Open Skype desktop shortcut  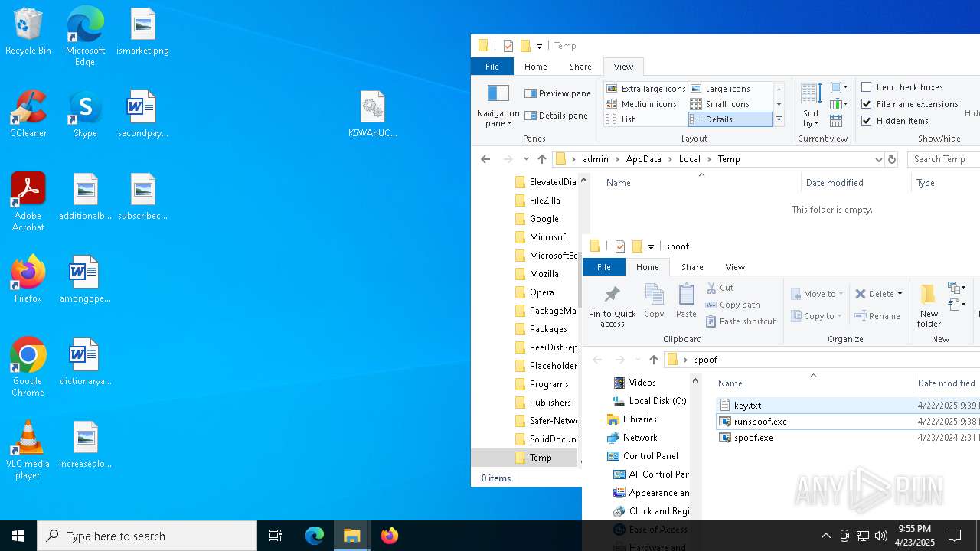(85, 115)
